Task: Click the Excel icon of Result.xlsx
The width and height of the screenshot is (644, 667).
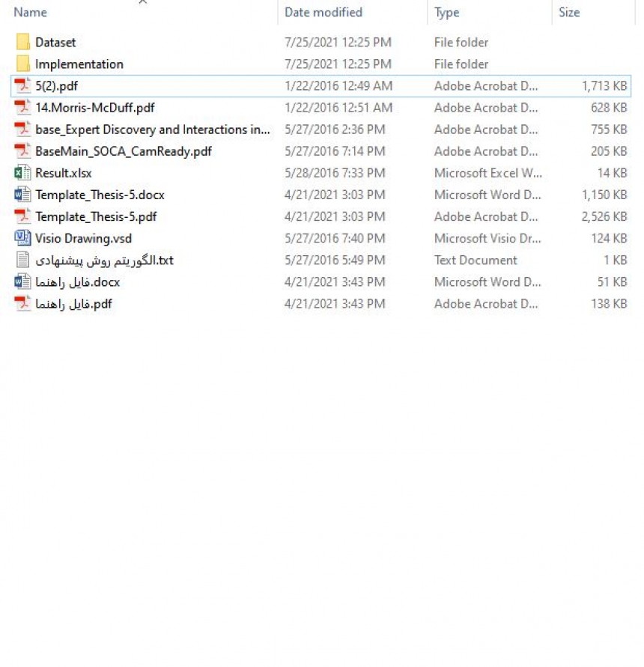Action: [x=22, y=173]
